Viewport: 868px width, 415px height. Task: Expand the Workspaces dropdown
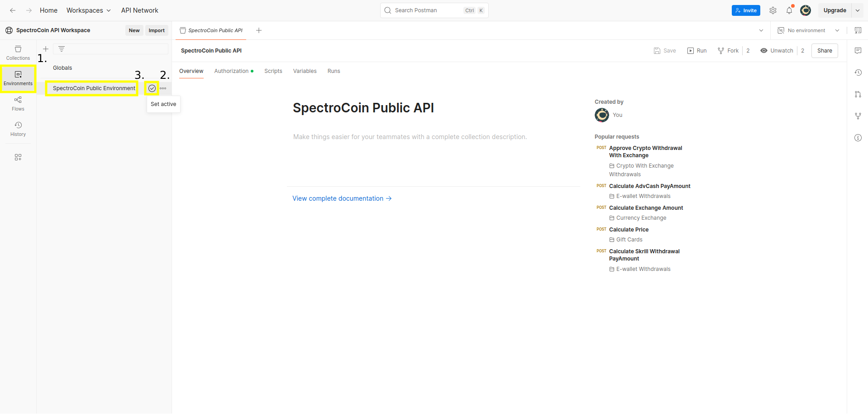[89, 10]
